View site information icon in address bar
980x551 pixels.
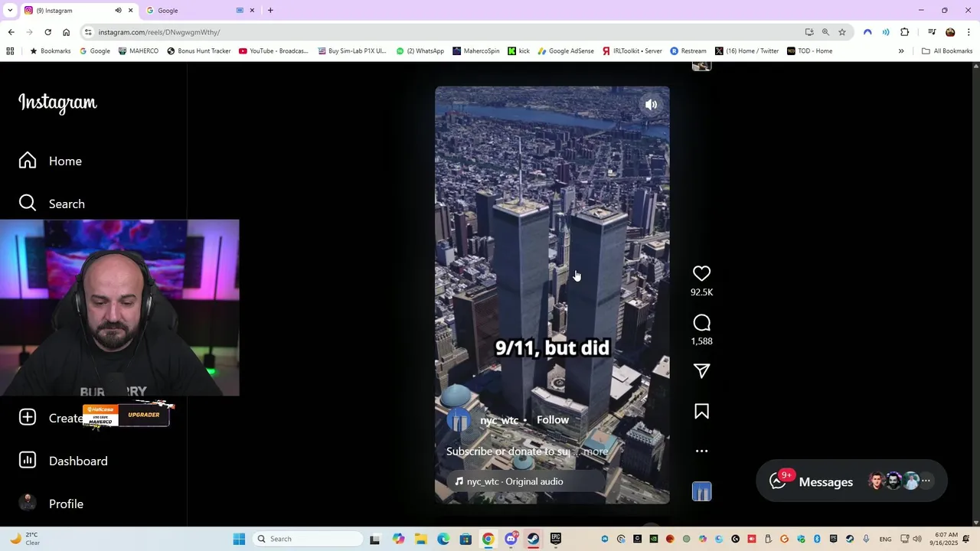click(x=89, y=32)
